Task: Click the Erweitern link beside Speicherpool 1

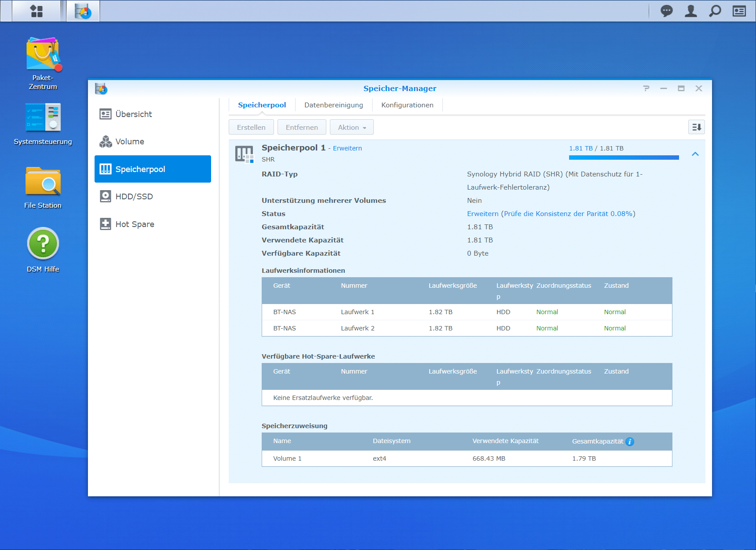Action: coord(347,148)
